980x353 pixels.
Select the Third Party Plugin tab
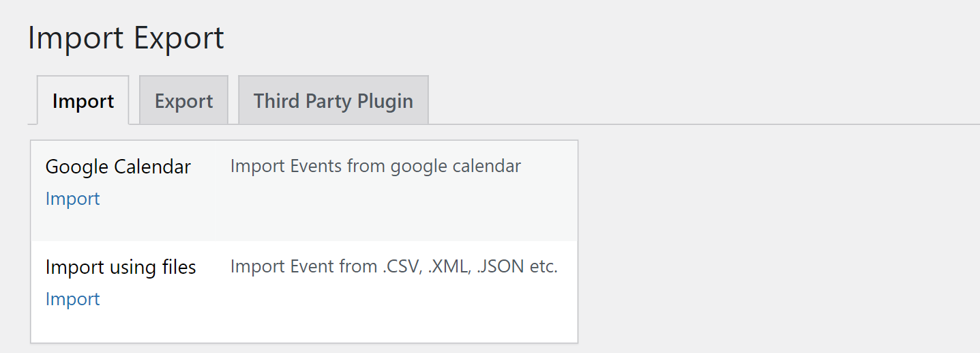pyautogui.click(x=333, y=101)
